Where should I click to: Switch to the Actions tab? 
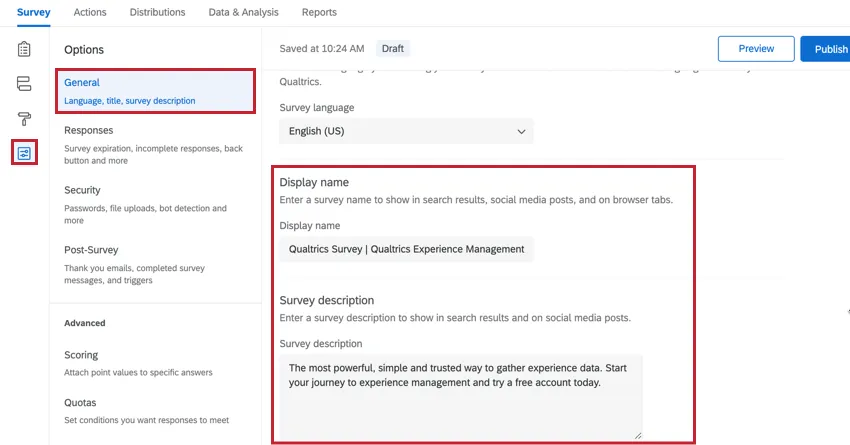click(x=90, y=12)
